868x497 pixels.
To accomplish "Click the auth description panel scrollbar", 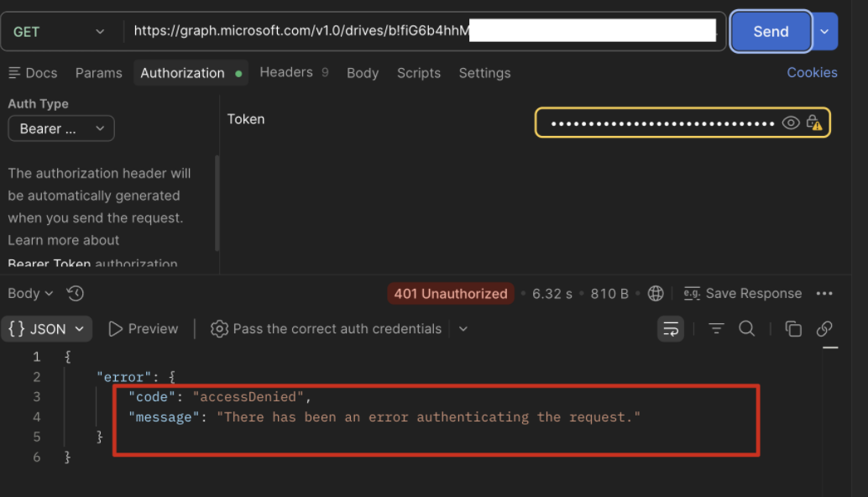I will tap(217, 203).
